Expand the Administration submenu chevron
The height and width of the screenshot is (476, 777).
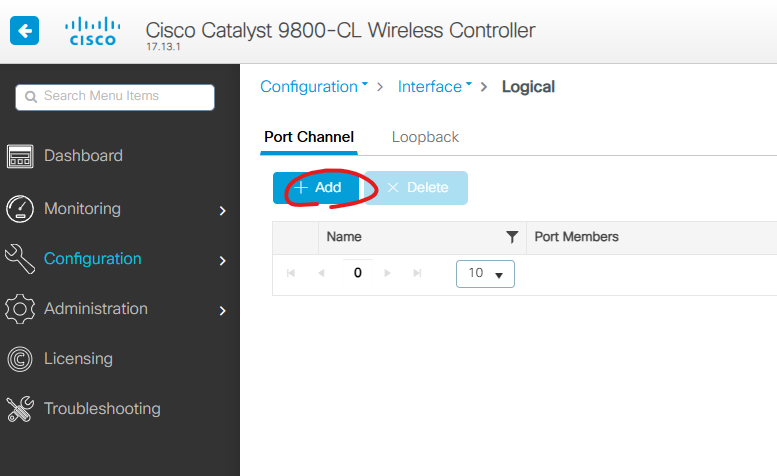tap(222, 311)
